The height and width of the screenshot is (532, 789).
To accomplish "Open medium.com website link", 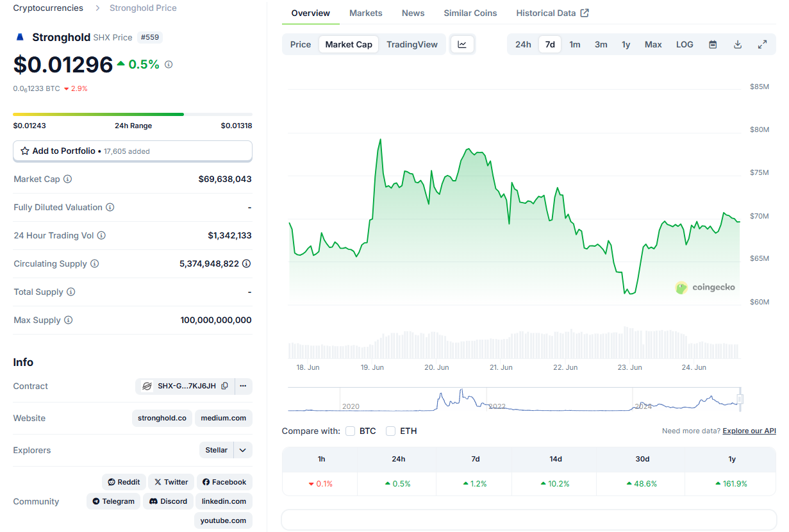I will 224,418.
